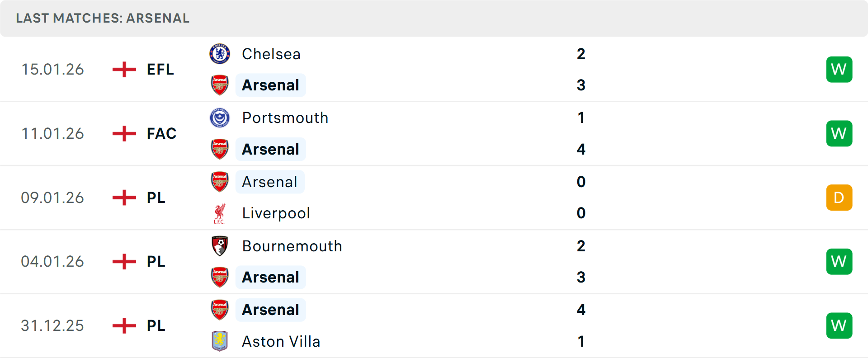This screenshot has height=358, width=868.
Task: Select the EFL competition label
Action: [x=160, y=70]
